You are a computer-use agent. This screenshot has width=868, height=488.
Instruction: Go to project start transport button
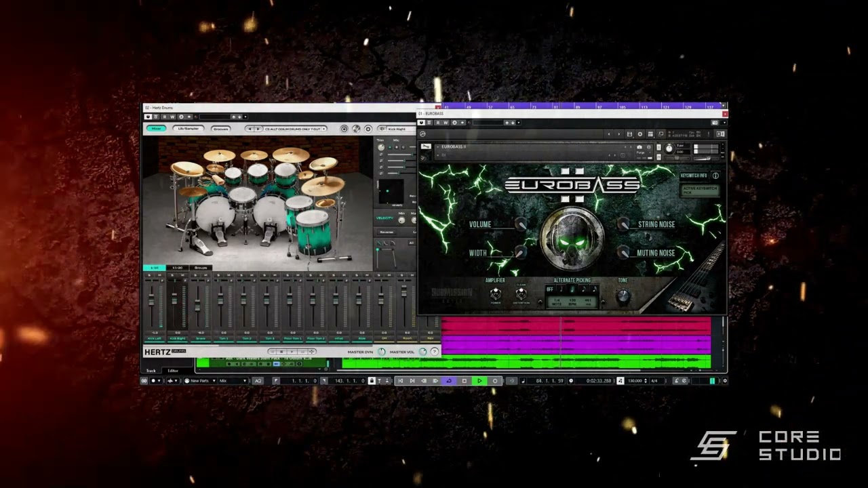click(x=400, y=381)
